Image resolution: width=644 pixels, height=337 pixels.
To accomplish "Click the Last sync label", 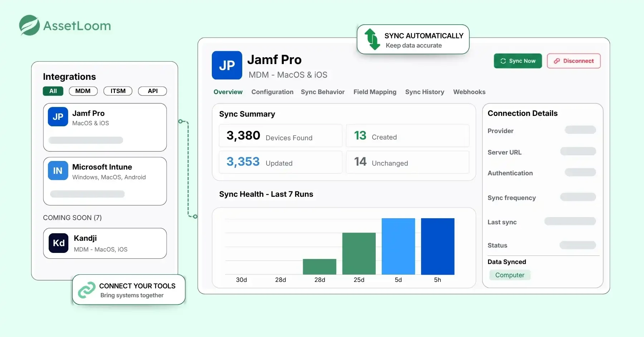I will (502, 222).
